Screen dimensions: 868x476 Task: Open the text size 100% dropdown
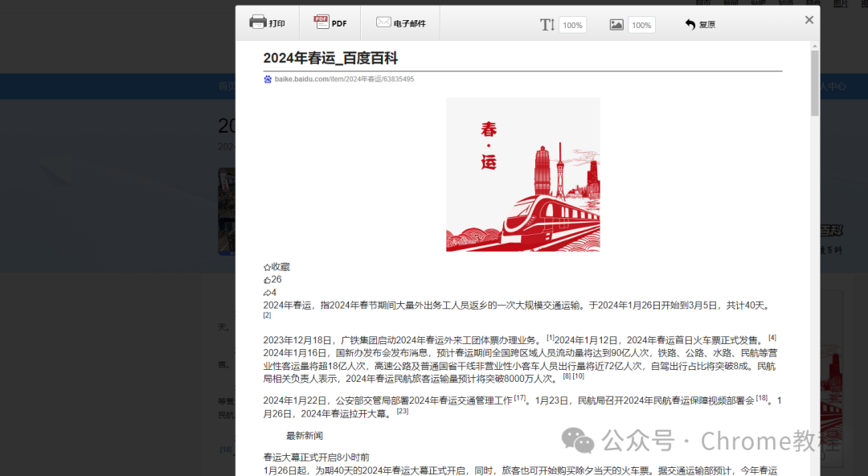click(x=572, y=25)
